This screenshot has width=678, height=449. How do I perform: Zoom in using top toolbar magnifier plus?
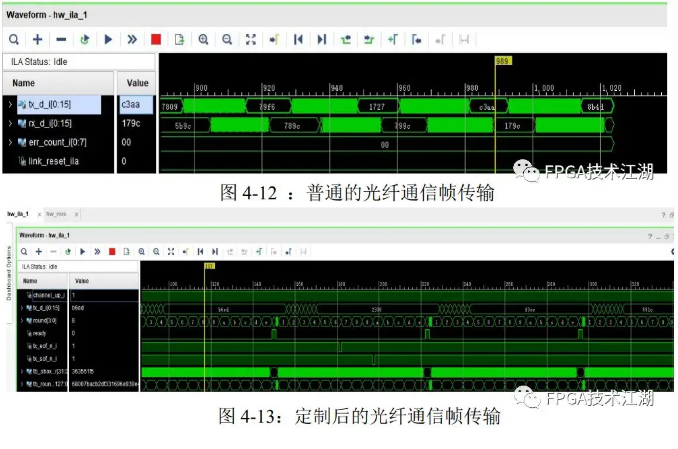203,39
